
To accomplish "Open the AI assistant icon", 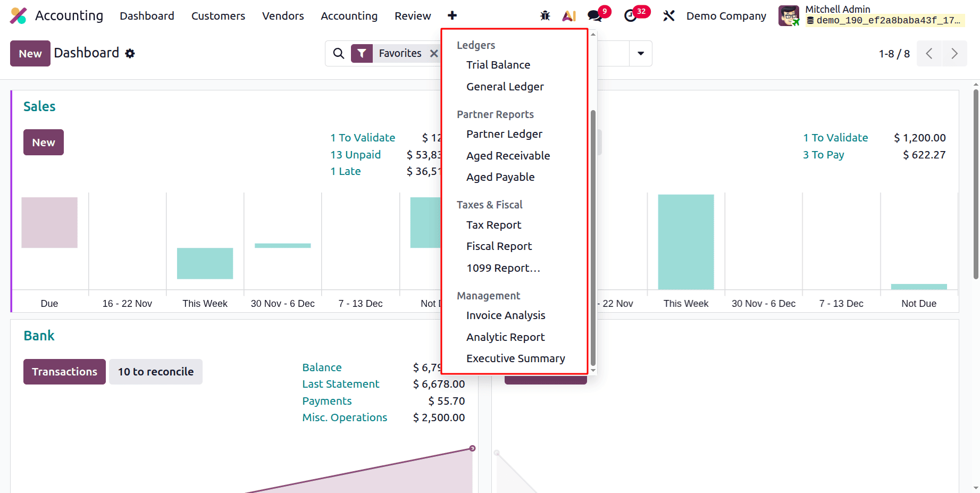I will coord(569,15).
